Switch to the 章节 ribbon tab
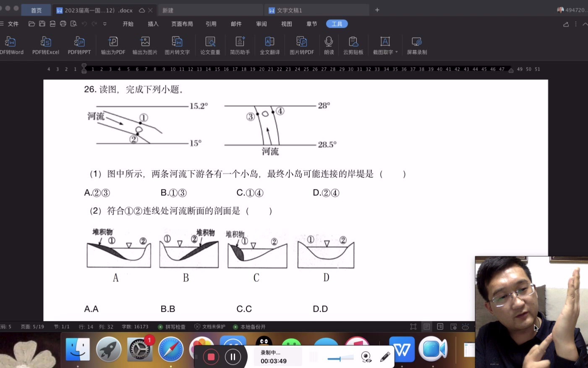The image size is (588, 368). (x=312, y=24)
